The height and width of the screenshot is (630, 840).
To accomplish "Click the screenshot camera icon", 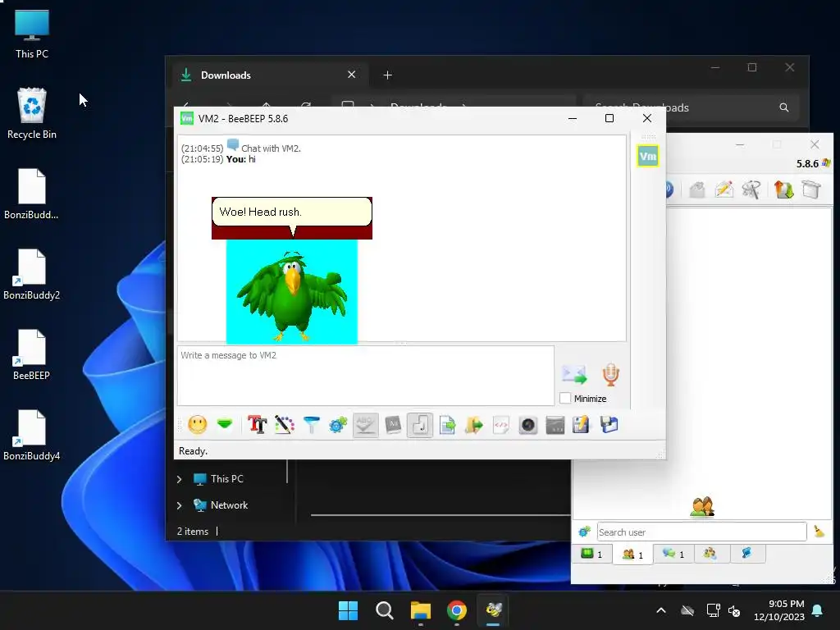I will (528, 425).
